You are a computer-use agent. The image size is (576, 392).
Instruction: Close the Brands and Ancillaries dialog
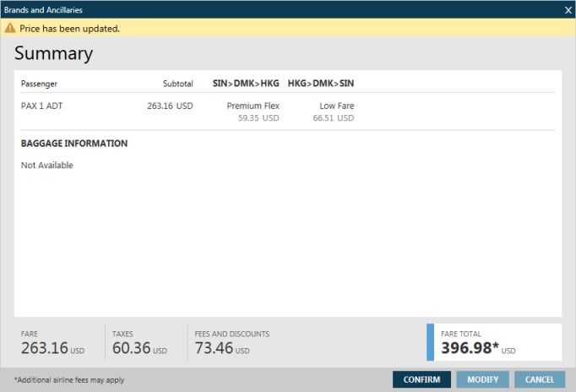(568, 9)
